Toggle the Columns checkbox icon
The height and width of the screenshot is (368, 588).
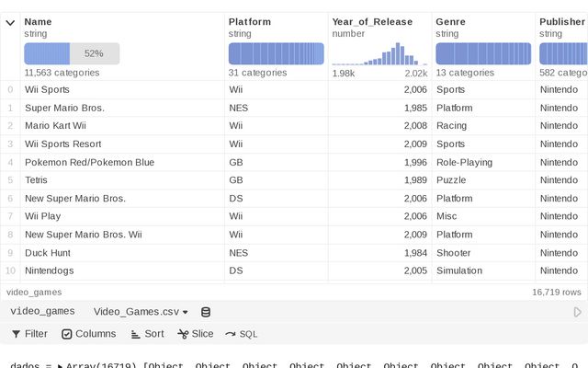point(66,334)
